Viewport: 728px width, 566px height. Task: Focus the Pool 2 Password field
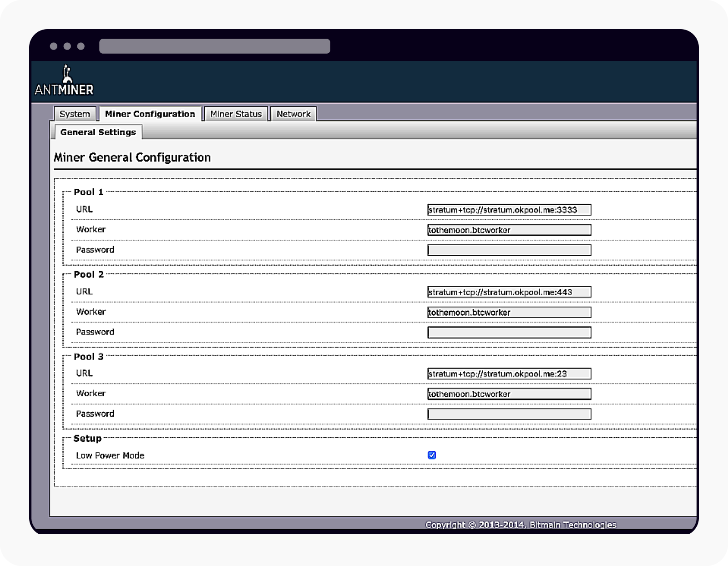coord(509,333)
